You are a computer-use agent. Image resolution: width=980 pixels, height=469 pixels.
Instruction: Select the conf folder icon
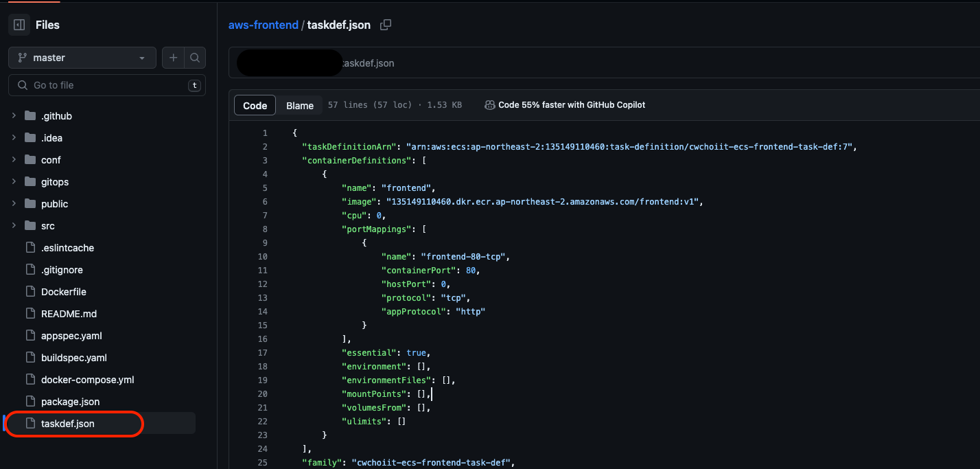click(30, 160)
